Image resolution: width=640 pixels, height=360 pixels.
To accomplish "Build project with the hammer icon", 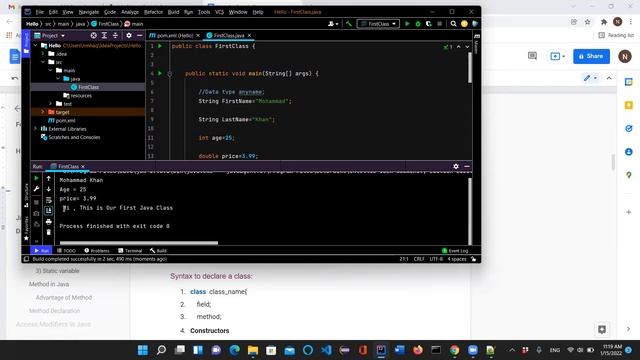I will (x=349, y=24).
